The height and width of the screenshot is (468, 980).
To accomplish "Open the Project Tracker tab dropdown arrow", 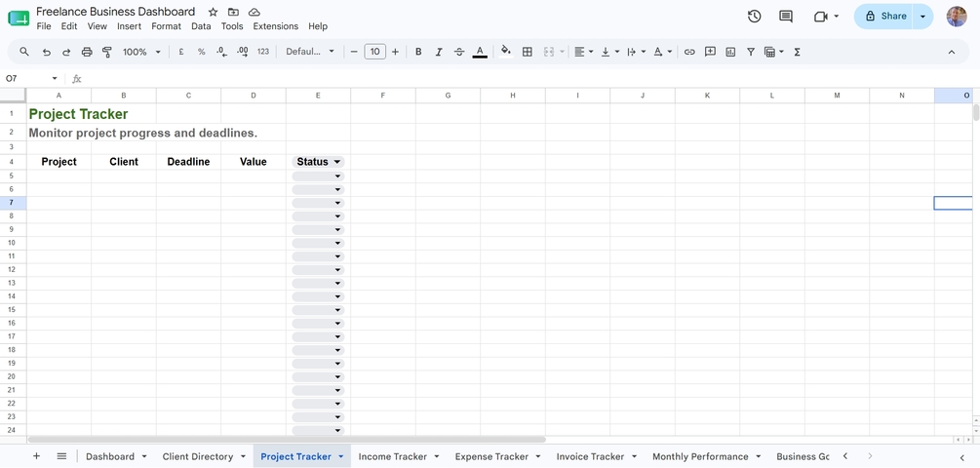I will pos(341,456).
